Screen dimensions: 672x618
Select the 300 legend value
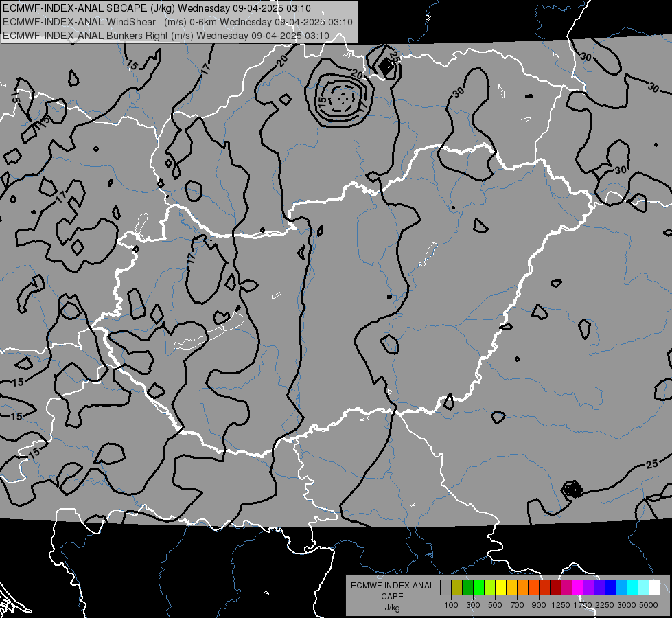[473, 605]
